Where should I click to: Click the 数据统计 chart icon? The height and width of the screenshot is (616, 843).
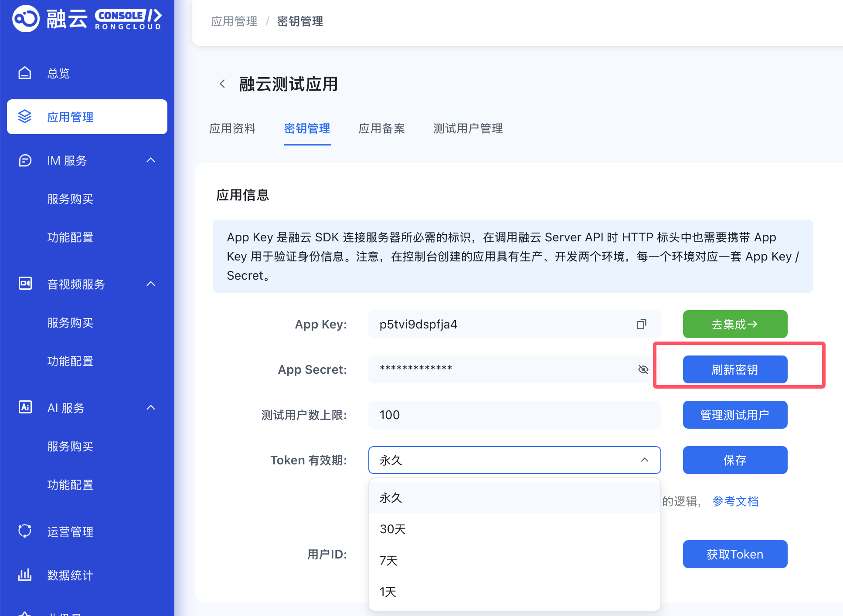(25, 575)
